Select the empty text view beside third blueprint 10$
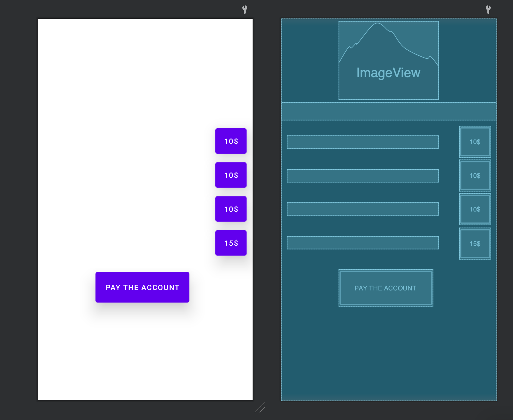This screenshot has width=513, height=420. (363, 209)
